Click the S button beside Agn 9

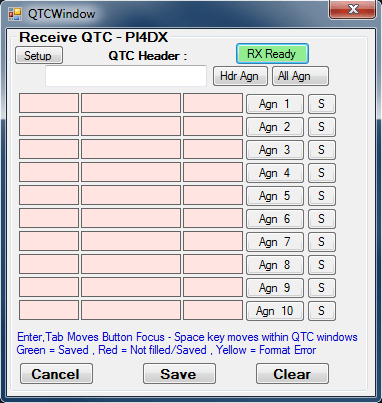tap(322, 288)
